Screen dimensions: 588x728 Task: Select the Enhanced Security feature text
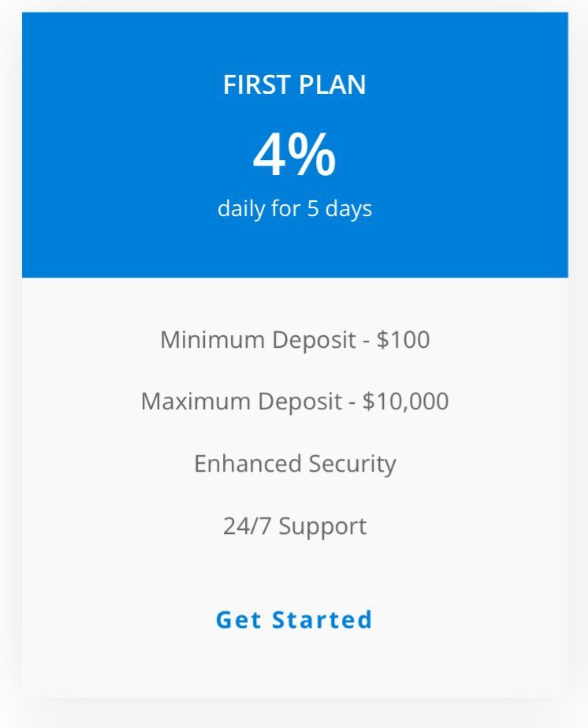click(294, 463)
